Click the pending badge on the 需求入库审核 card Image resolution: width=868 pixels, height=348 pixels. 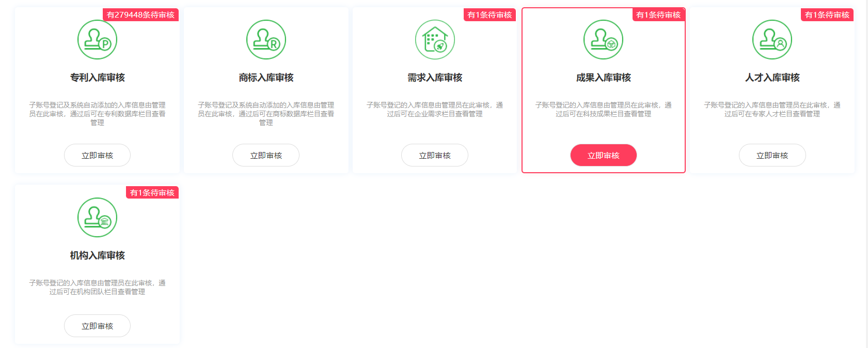tap(490, 15)
